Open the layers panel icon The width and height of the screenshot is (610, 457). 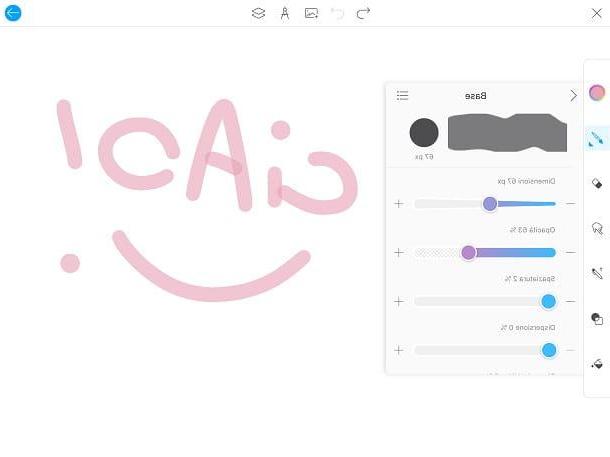(x=258, y=13)
